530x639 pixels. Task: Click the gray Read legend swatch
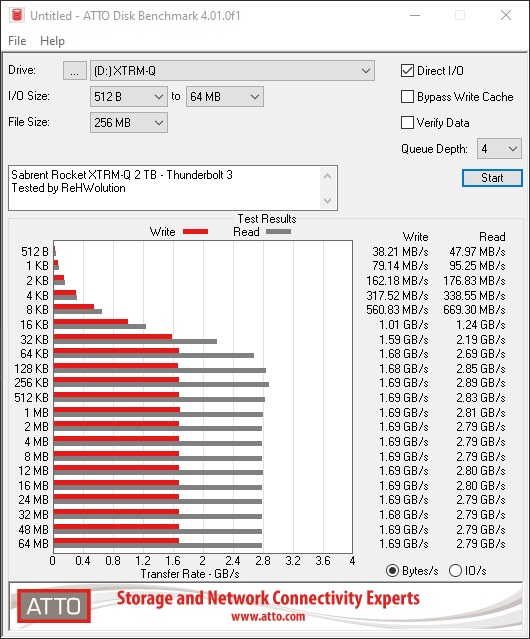coord(278,232)
